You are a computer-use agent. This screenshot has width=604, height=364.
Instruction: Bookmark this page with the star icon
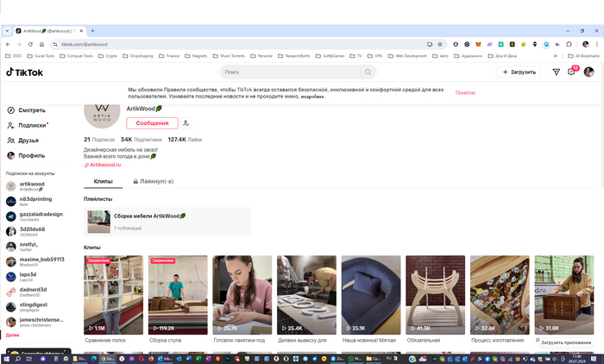tap(440, 44)
